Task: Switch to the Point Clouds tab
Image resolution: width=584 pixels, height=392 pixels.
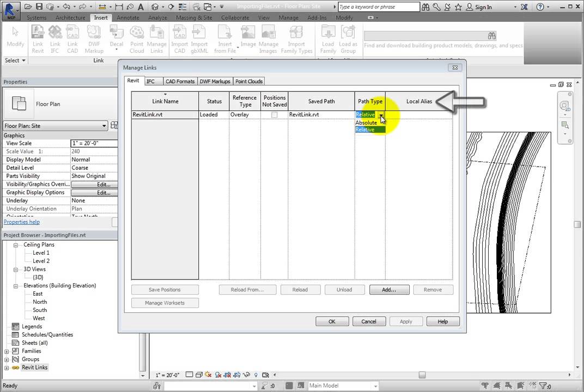Action: (249, 81)
